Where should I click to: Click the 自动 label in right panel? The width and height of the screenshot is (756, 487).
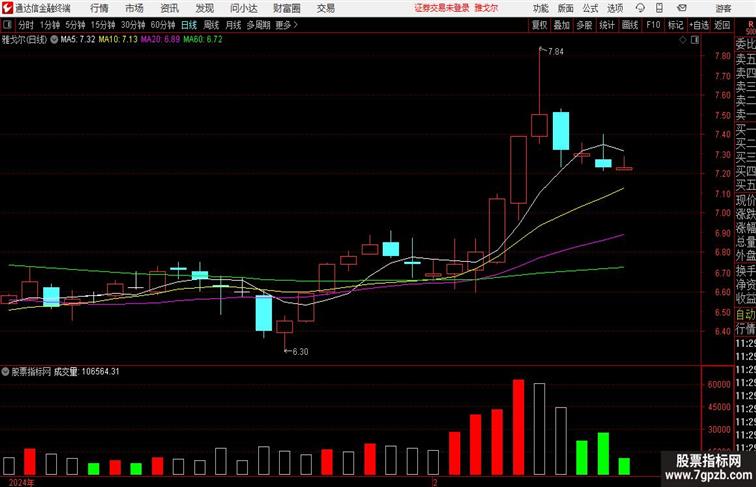pyautogui.click(x=745, y=314)
